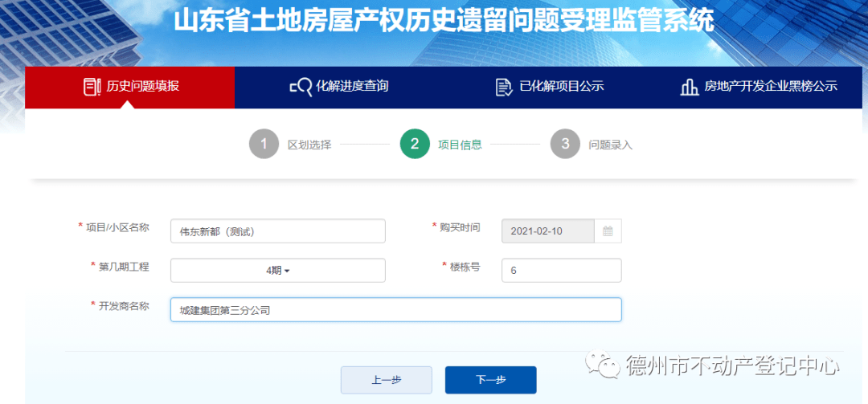The image size is (868, 404).
Task: Focus the 项目/小区名称 input field
Action: tap(278, 231)
